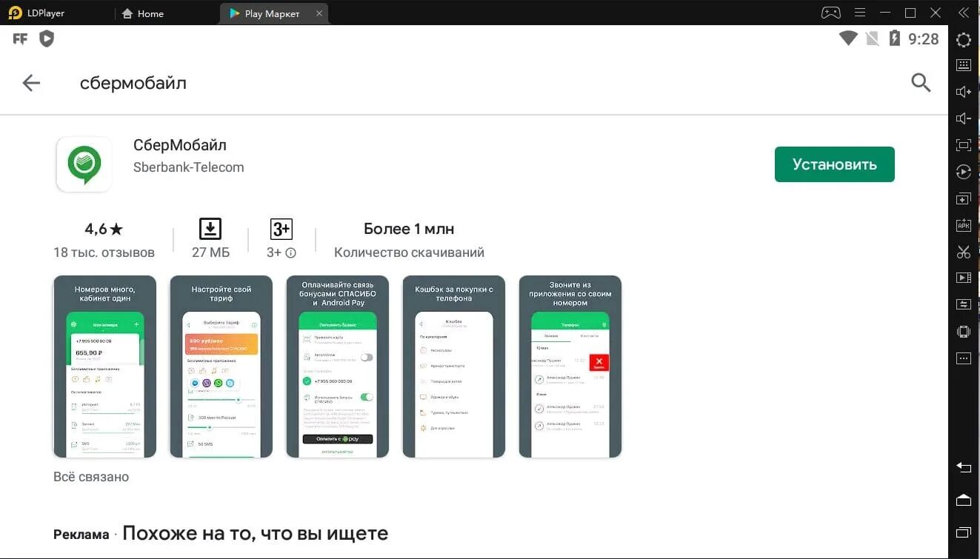The width and height of the screenshot is (980, 559).
Task: Install an APK with the APK sidebar icon
Action: click(x=964, y=225)
